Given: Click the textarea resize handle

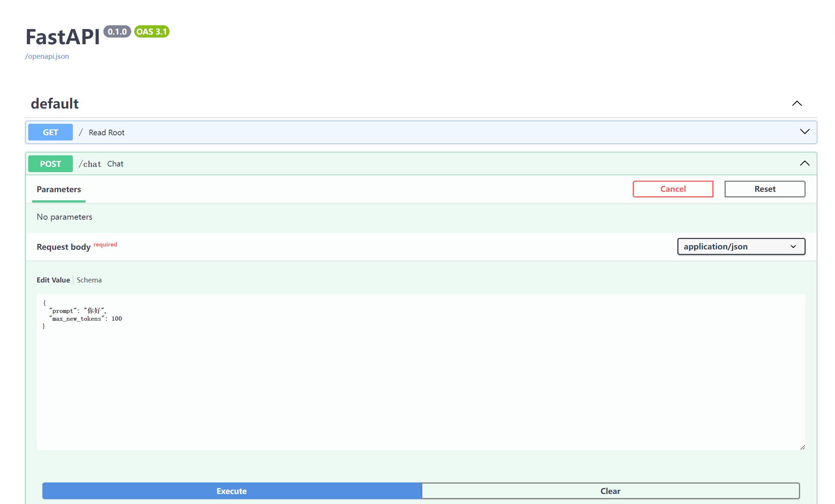Looking at the screenshot, I should pos(802,447).
